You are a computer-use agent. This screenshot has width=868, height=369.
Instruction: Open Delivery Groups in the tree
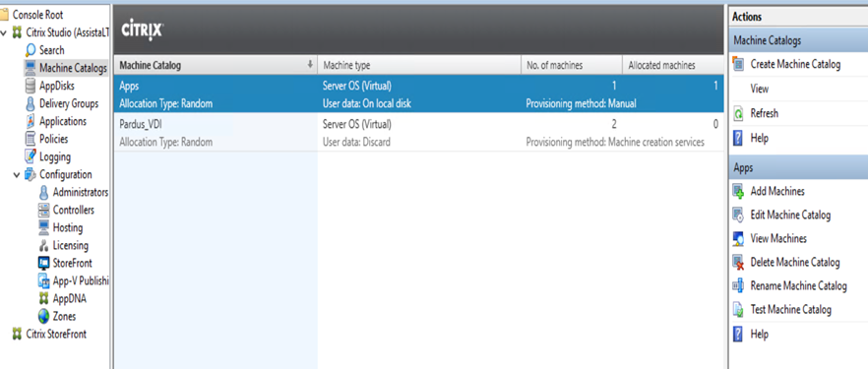tap(69, 103)
